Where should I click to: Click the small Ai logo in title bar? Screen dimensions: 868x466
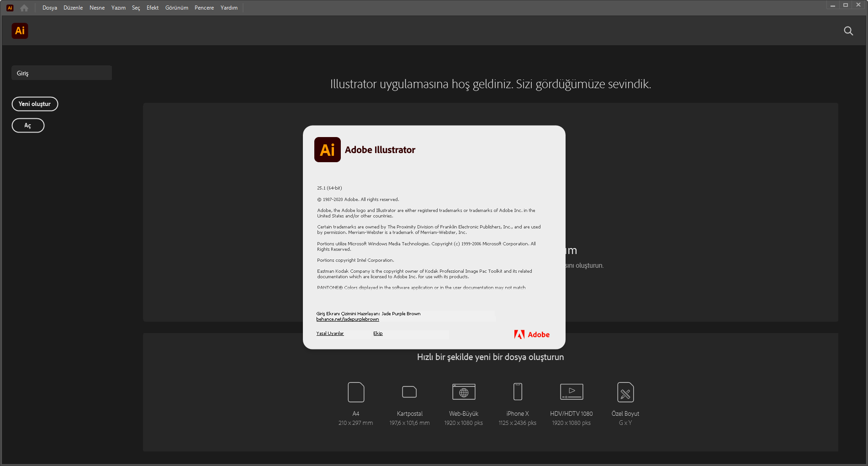(10, 8)
